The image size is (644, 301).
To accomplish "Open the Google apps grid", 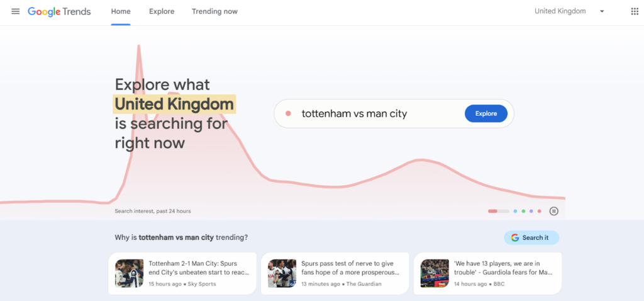I will [x=635, y=11].
